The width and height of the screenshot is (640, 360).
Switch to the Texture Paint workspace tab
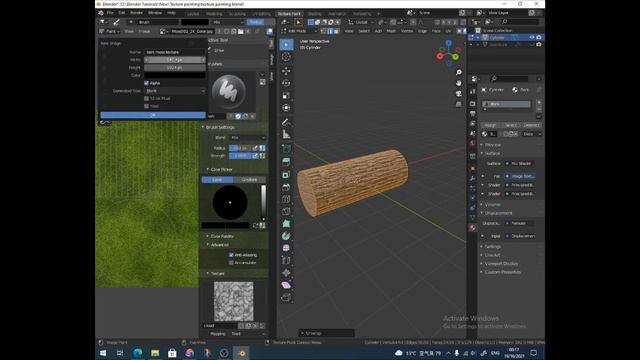[289, 14]
